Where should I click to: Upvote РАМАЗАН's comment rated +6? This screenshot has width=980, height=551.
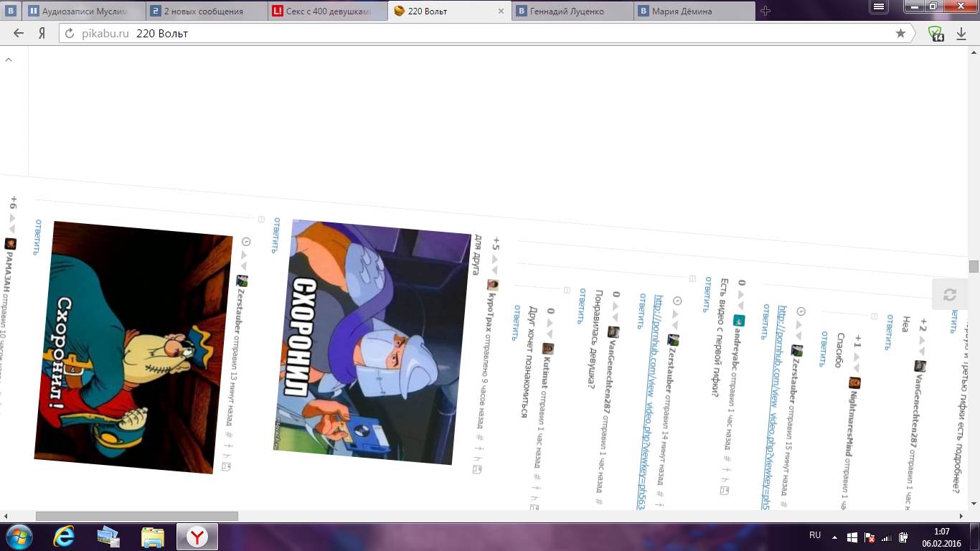pos(12,217)
